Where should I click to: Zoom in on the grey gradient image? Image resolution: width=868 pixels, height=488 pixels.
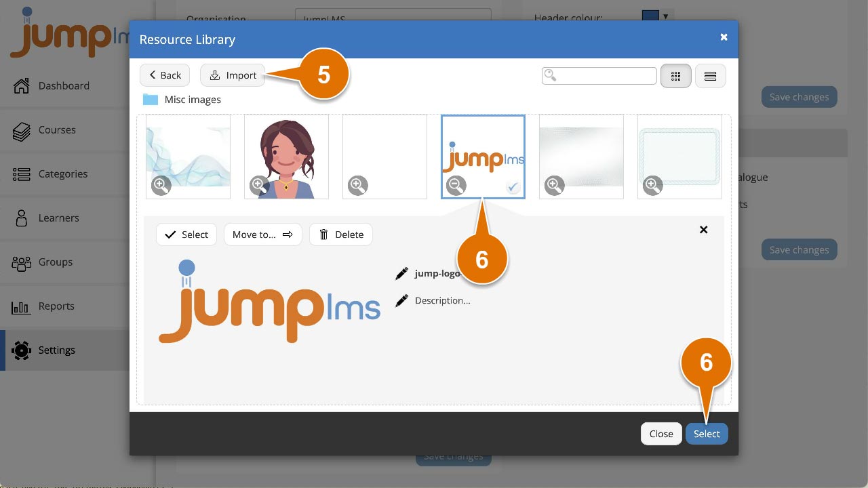(554, 185)
